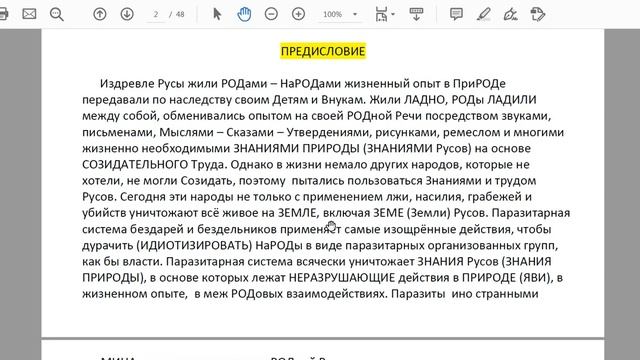640x360 pixels.
Task: Activate the Hand pan tool
Action: (x=244, y=14)
